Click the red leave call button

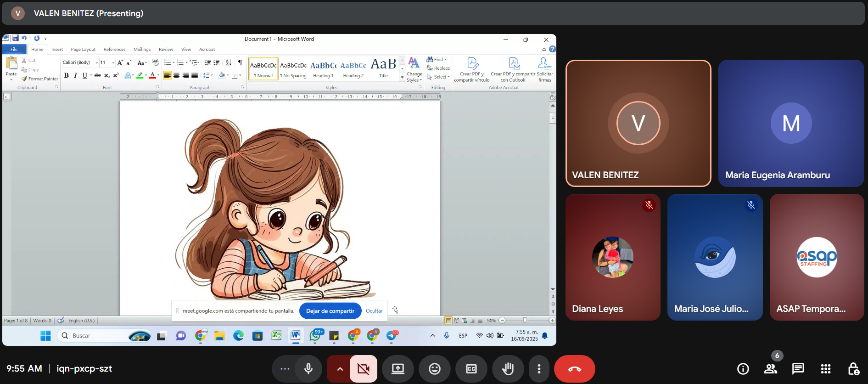point(574,369)
